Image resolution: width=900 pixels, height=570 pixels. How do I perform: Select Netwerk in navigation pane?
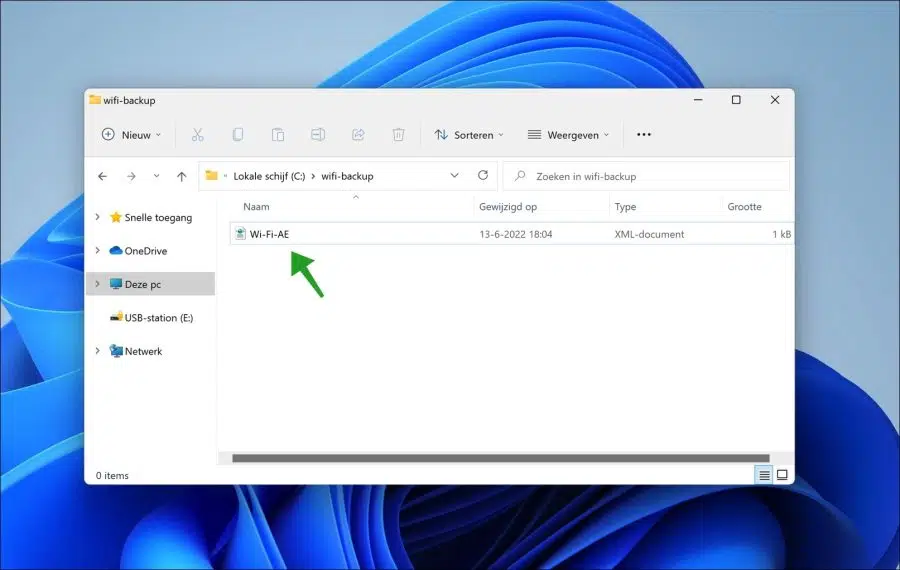[143, 351]
